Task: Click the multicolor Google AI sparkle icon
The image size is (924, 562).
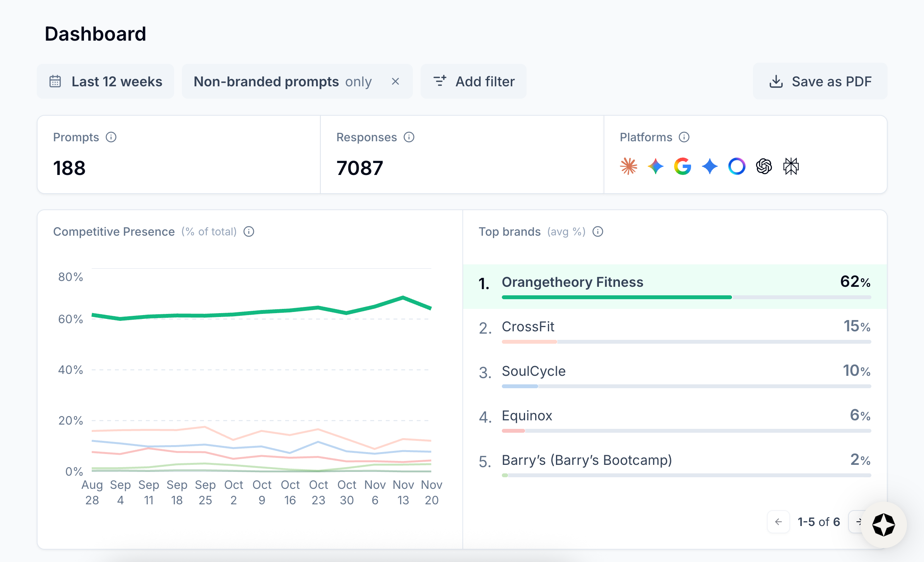Action: point(655,166)
